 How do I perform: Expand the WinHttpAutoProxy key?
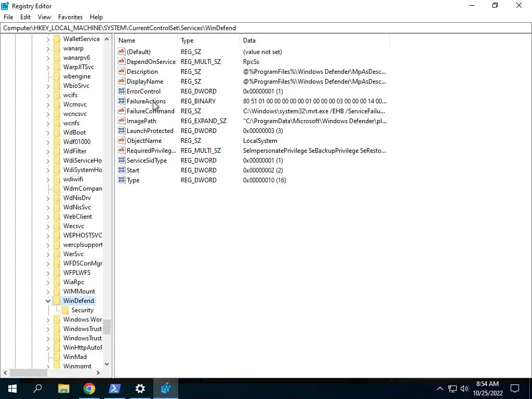point(48,348)
